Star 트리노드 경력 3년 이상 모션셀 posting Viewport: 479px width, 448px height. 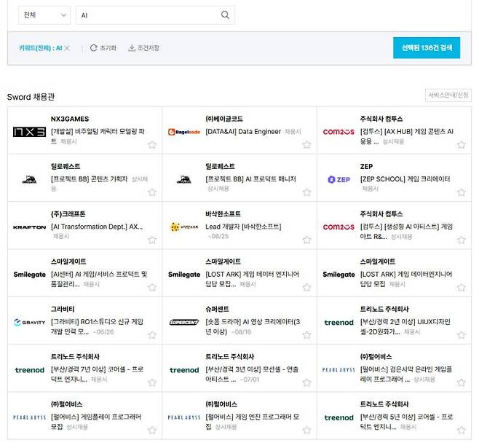(x=306, y=383)
